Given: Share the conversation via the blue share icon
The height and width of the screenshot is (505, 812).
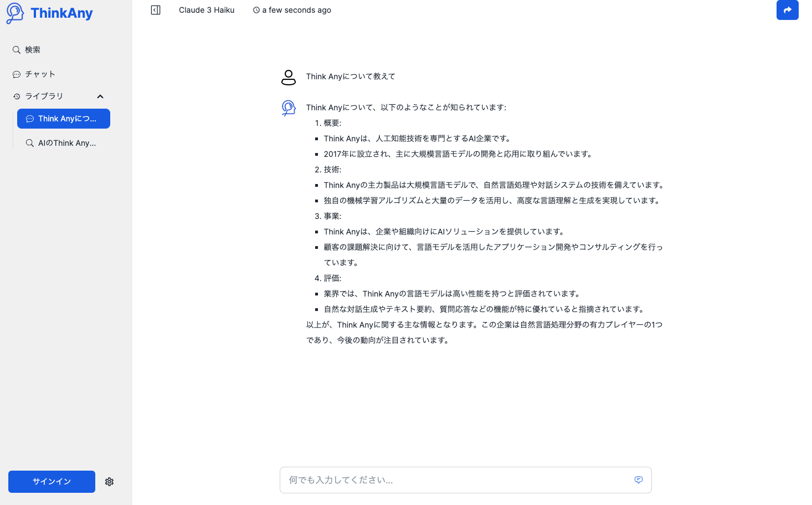Looking at the screenshot, I should (787, 10).
